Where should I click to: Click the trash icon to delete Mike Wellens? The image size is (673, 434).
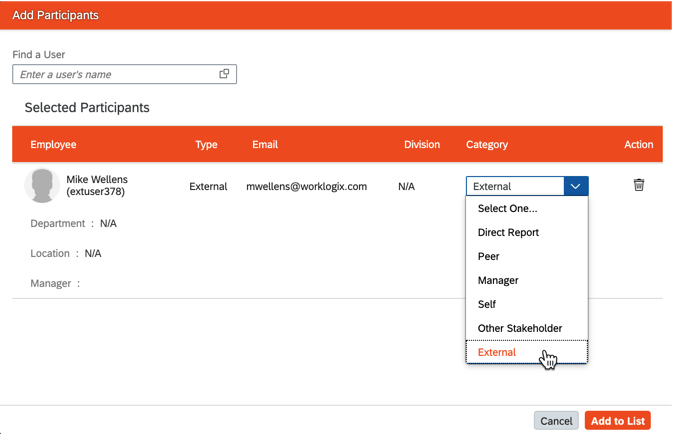(639, 185)
